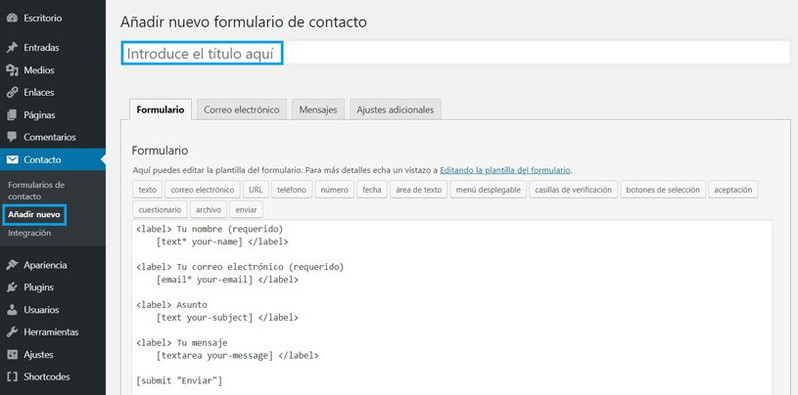Open Editando la plantilla del formulario link

coord(505,170)
